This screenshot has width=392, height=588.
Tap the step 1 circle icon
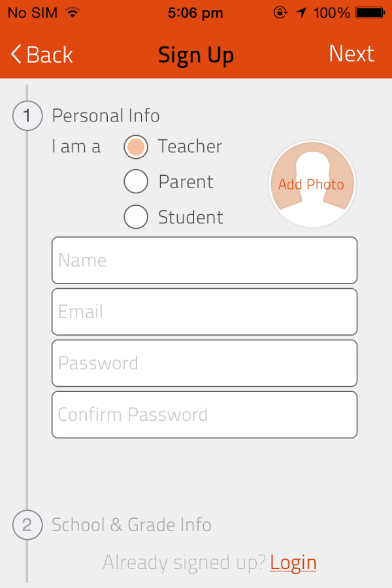click(27, 116)
